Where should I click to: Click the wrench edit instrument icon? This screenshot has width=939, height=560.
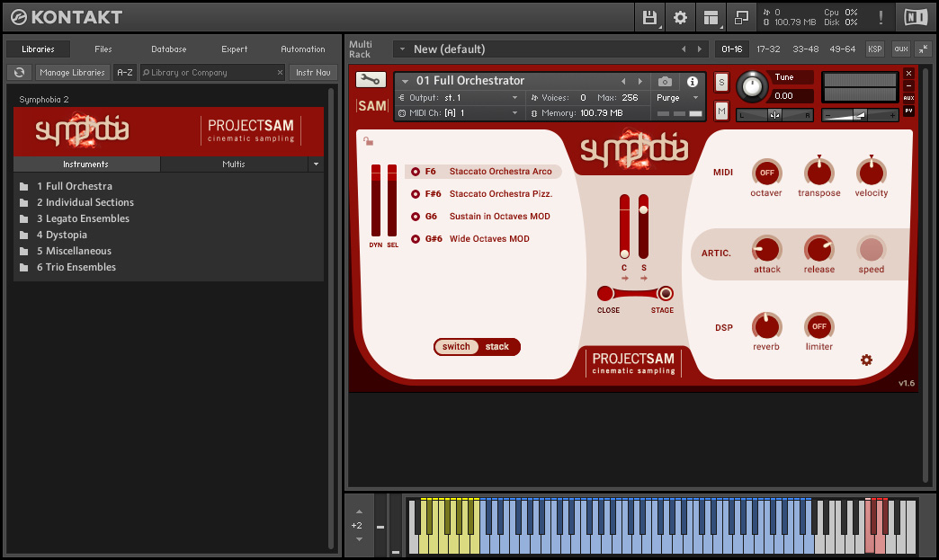[x=369, y=80]
